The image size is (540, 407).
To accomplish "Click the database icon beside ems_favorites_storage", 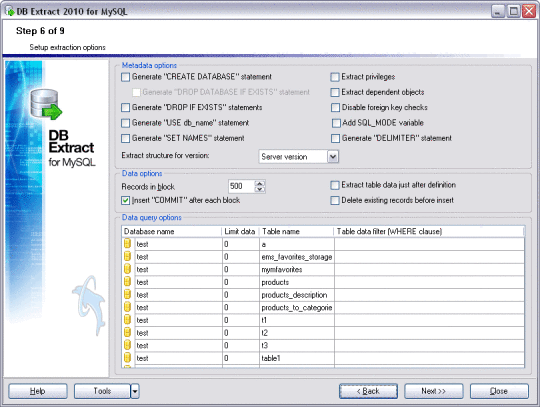I will tap(127, 257).
